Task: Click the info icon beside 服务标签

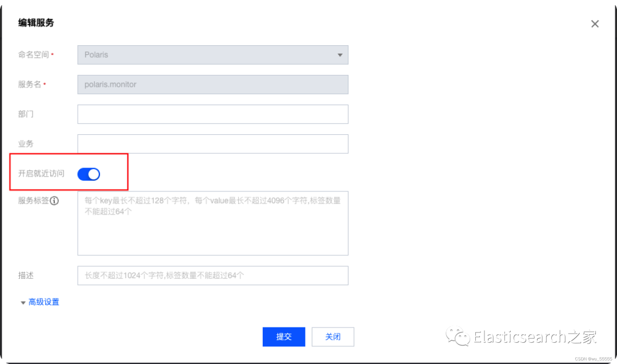Action: coord(54,201)
